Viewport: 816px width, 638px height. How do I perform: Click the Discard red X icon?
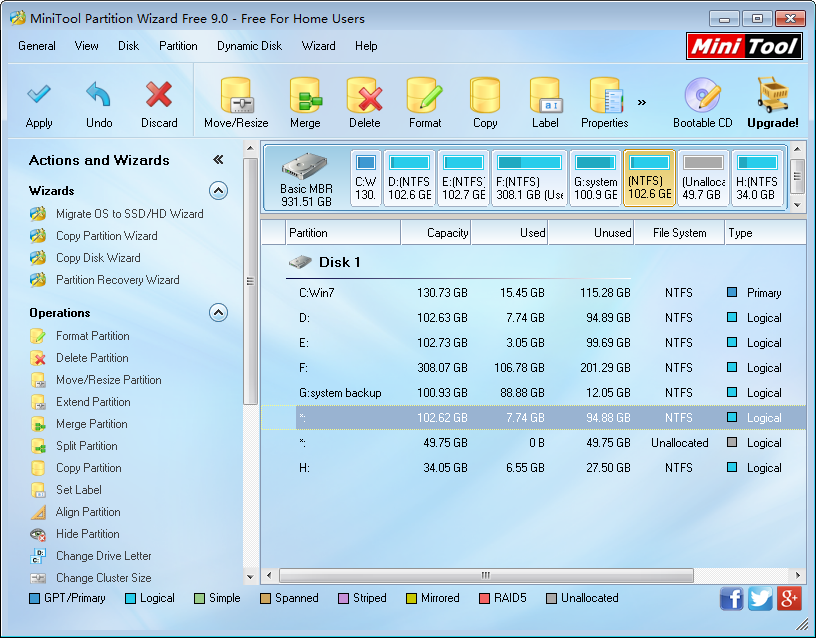point(159,94)
